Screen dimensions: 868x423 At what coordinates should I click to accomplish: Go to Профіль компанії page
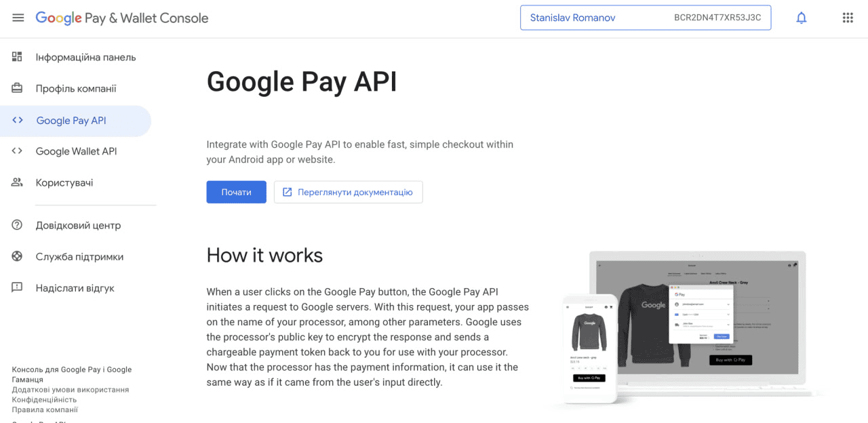point(76,89)
